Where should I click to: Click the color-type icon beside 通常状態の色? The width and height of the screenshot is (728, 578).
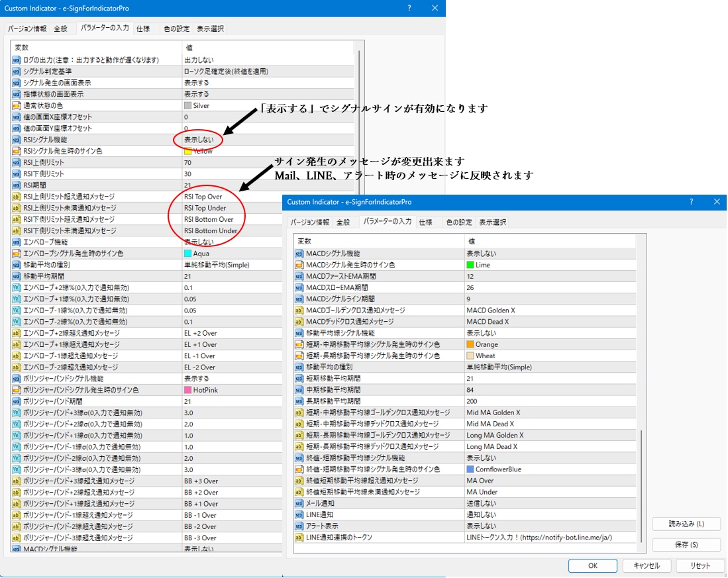(17, 105)
